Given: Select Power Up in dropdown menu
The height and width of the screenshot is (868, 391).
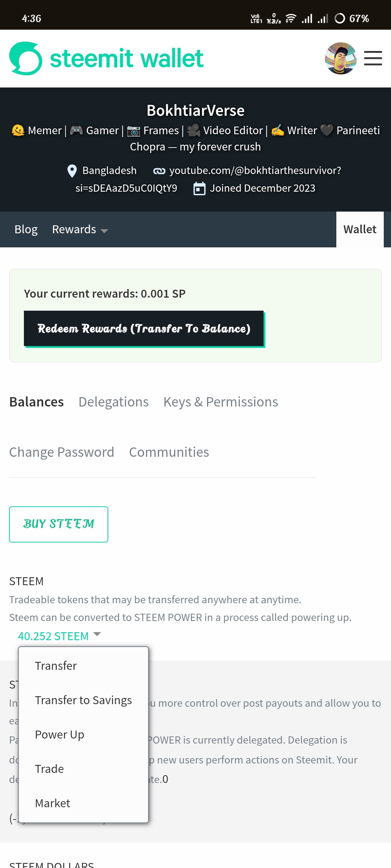Looking at the screenshot, I should coord(59,735).
